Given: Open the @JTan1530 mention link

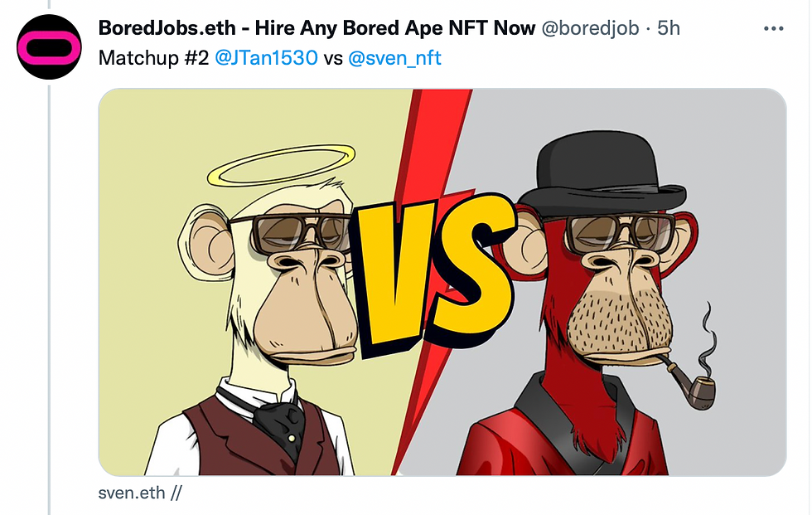Looking at the screenshot, I should [266, 58].
